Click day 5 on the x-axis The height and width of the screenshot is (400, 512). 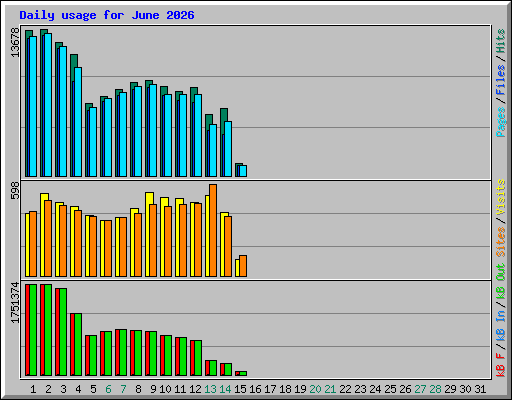coord(93,389)
